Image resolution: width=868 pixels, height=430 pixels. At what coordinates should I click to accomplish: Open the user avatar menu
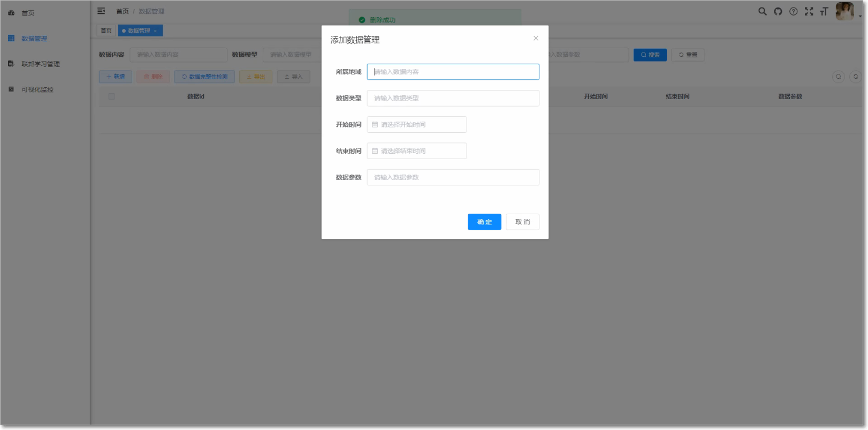click(x=845, y=11)
